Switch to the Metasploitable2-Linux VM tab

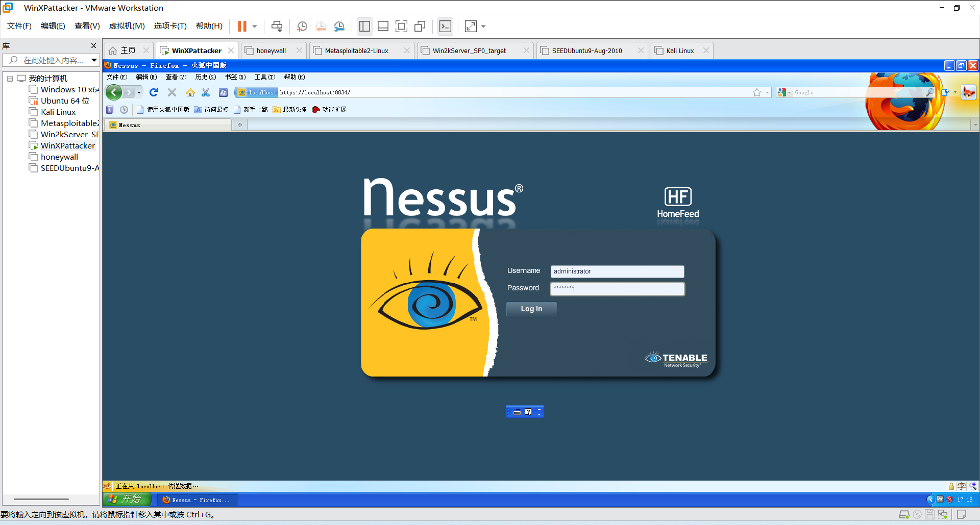[x=356, y=51]
